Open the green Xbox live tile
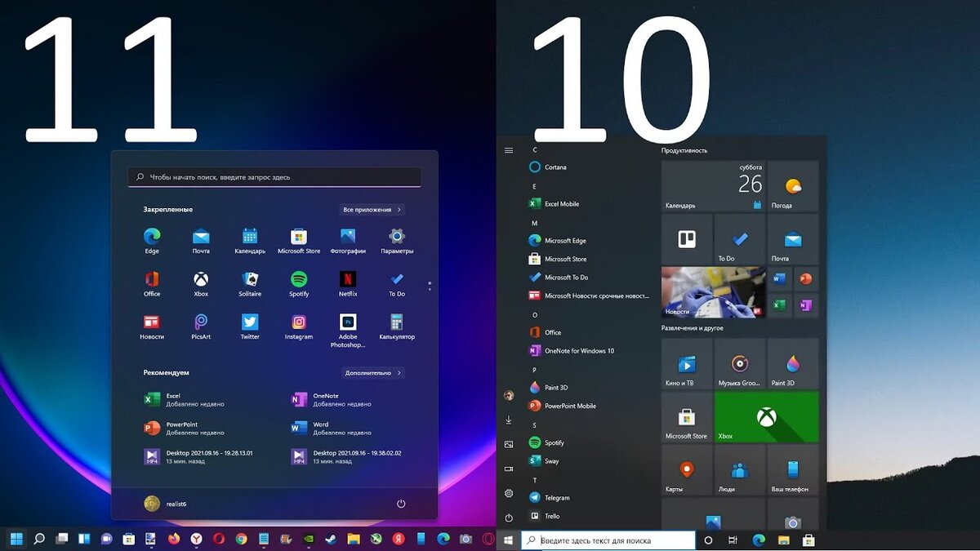Screen dimensions: 980x551 point(766,416)
